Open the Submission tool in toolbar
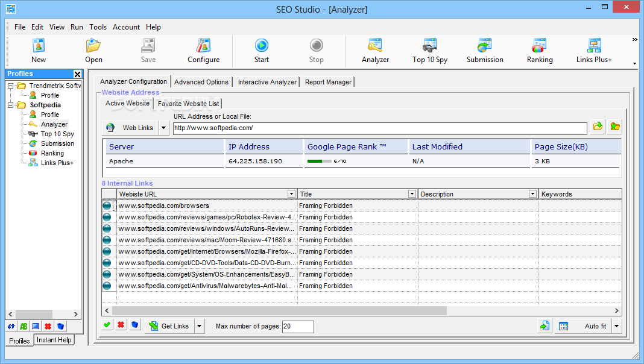The width and height of the screenshot is (644, 364). pyautogui.click(x=485, y=51)
